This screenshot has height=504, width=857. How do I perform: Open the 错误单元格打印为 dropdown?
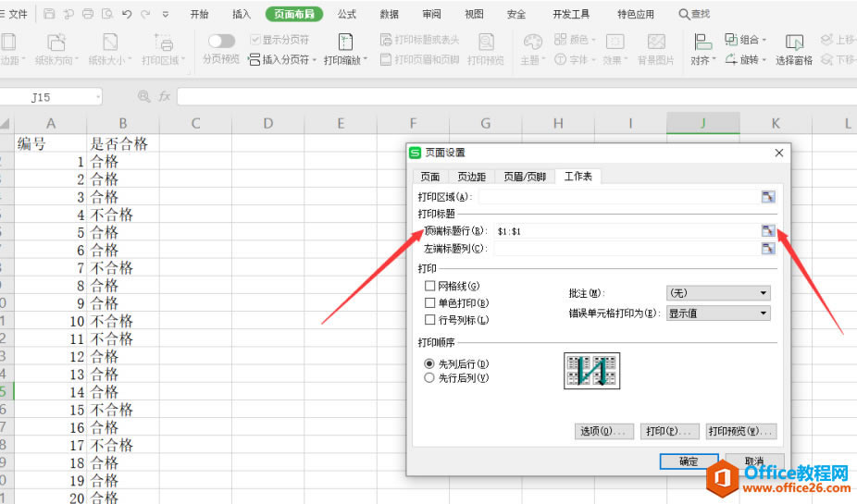[x=718, y=313]
